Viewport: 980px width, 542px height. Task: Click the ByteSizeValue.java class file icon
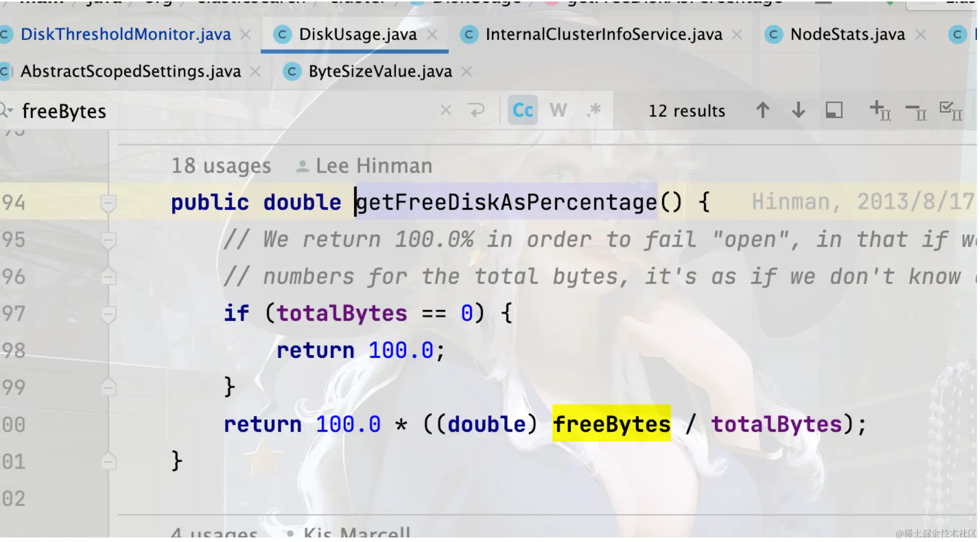pos(292,72)
